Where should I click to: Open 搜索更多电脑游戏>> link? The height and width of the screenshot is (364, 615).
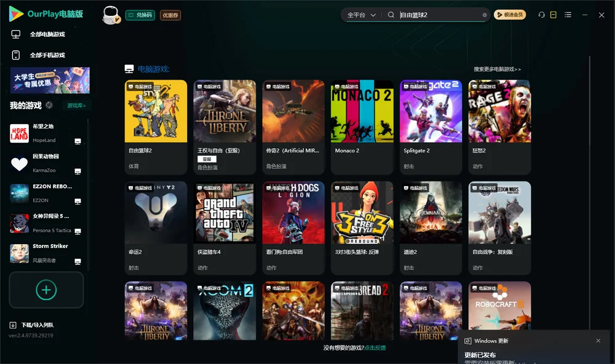497,69
